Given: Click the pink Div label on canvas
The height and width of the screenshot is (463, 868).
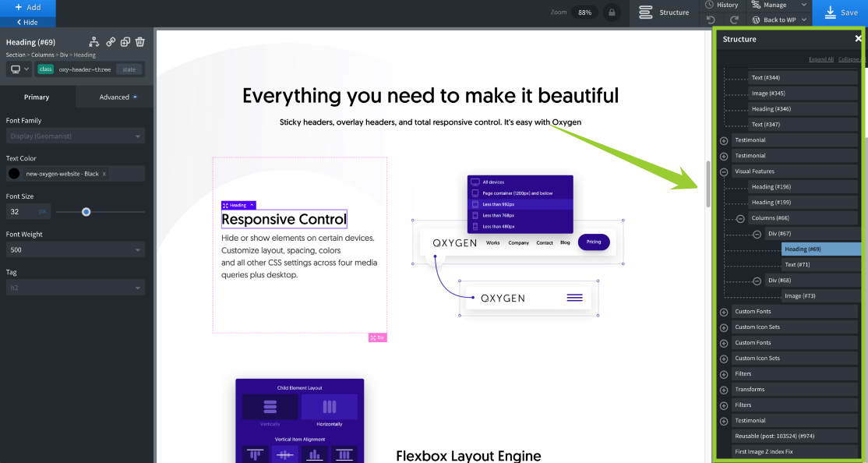Looking at the screenshot, I should coord(378,338).
